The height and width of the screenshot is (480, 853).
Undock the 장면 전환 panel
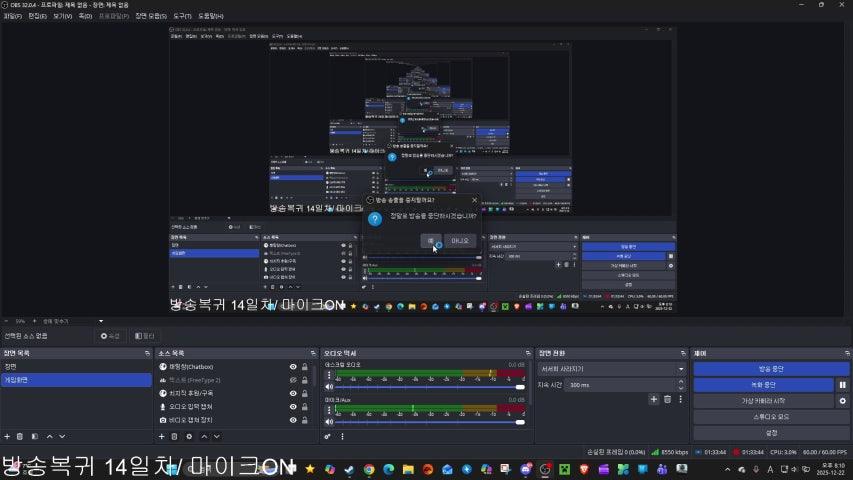point(683,354)
